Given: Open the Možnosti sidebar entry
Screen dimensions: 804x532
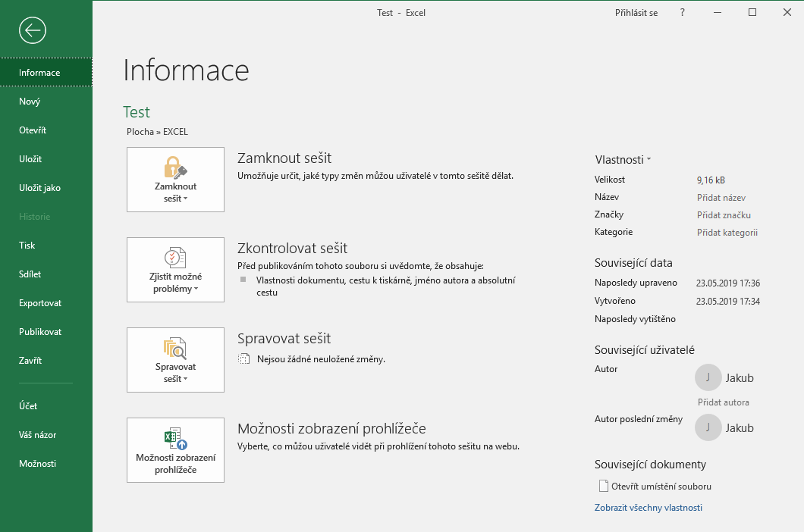Looking at the screenshot, I should click(x=37, y=463).
